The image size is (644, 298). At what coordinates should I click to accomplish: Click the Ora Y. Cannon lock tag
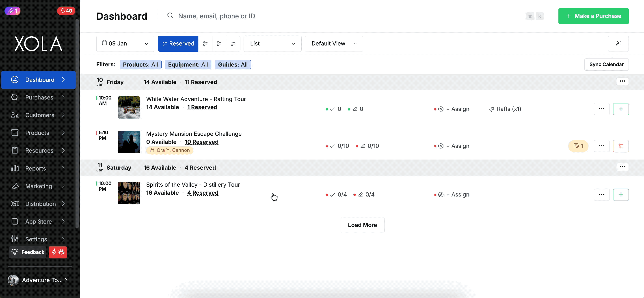click(x=169, y=150)
